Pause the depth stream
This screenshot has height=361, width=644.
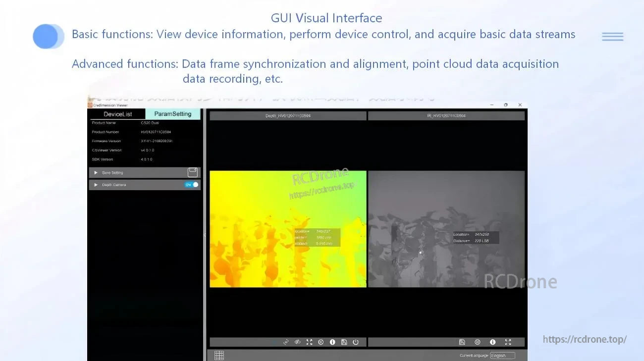tap(321, 342)
